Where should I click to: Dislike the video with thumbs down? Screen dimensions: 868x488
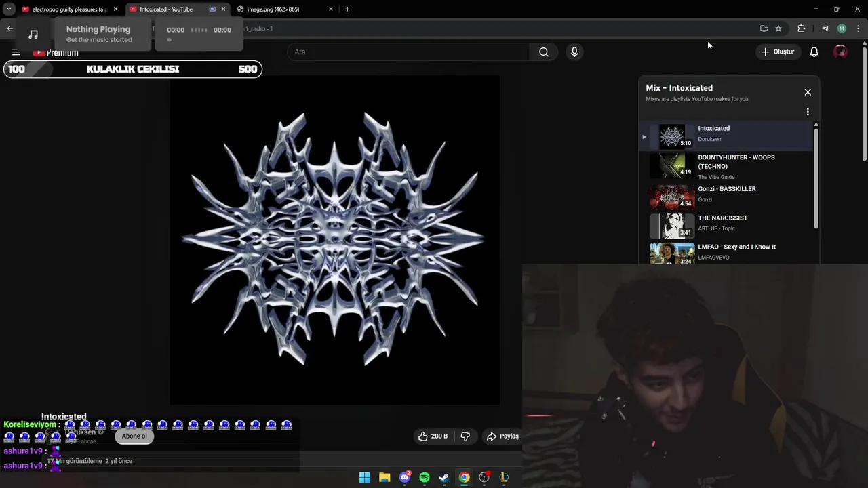(465, 436)
